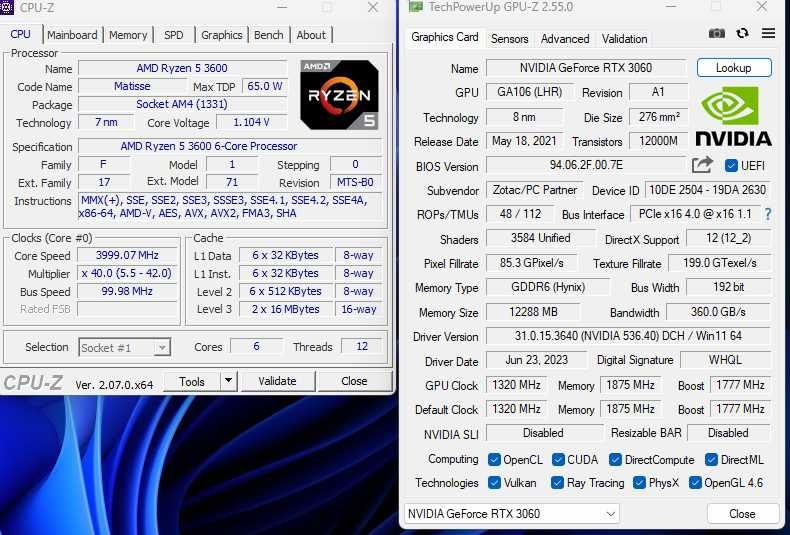Click the Level 3 cache value 2 x 16 MBytes
Image resolution: width=790 pixels, height=535 pixels.
point(286,309)
